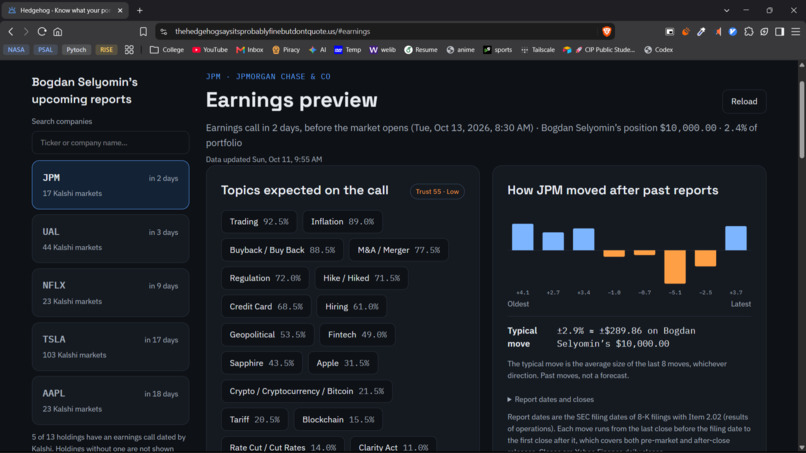The image size is (806, 453).
Task: Open a new browser tab
Action: point(139,10)
